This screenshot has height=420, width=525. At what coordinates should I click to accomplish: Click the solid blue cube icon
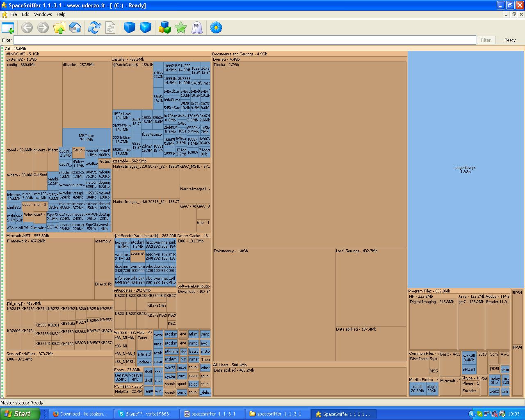pos(130,28)
